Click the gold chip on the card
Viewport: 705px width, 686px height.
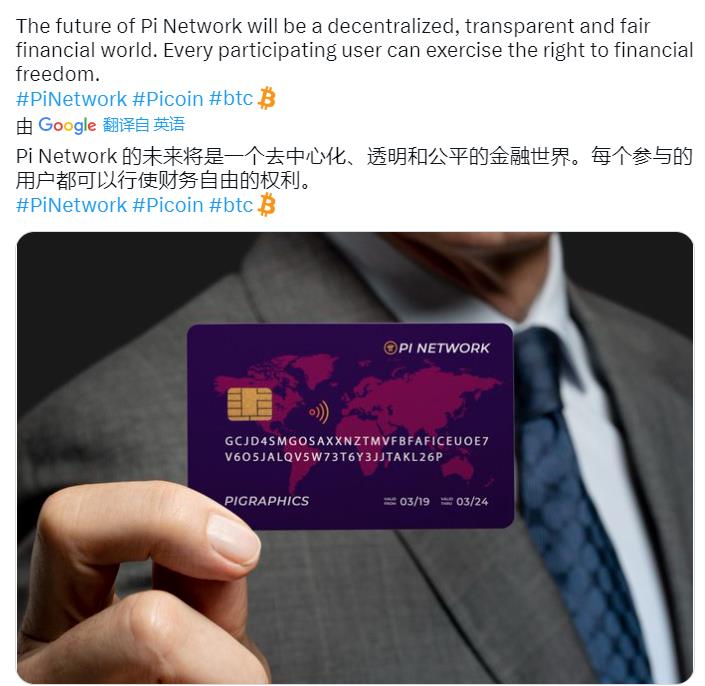tap(250, 404)
